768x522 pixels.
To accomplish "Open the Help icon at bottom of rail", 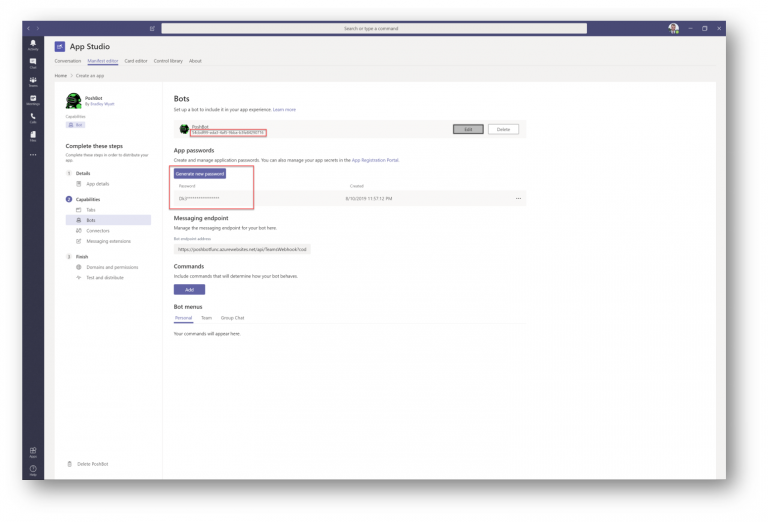I will pos(33,470).
